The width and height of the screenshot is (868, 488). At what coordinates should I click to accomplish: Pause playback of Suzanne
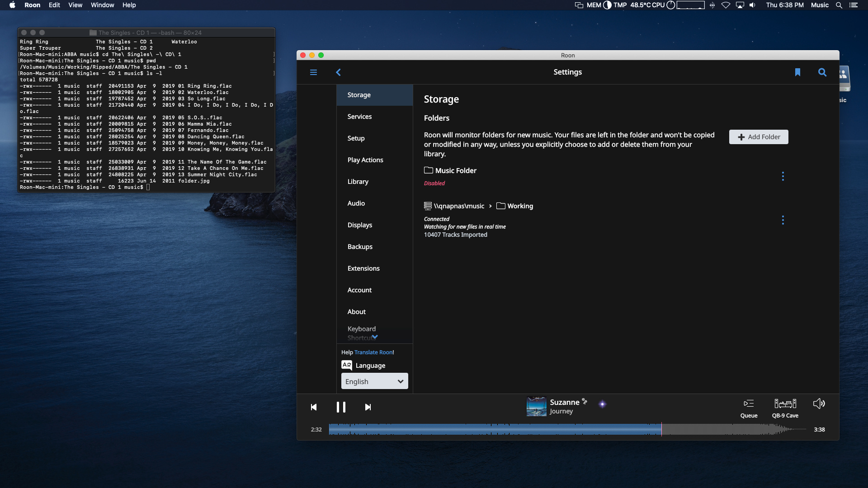(341, 407)
